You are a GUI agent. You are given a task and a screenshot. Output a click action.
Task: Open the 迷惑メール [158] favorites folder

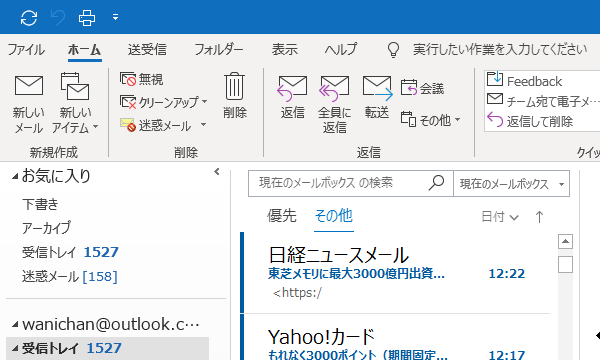click(x=70, y=276)
